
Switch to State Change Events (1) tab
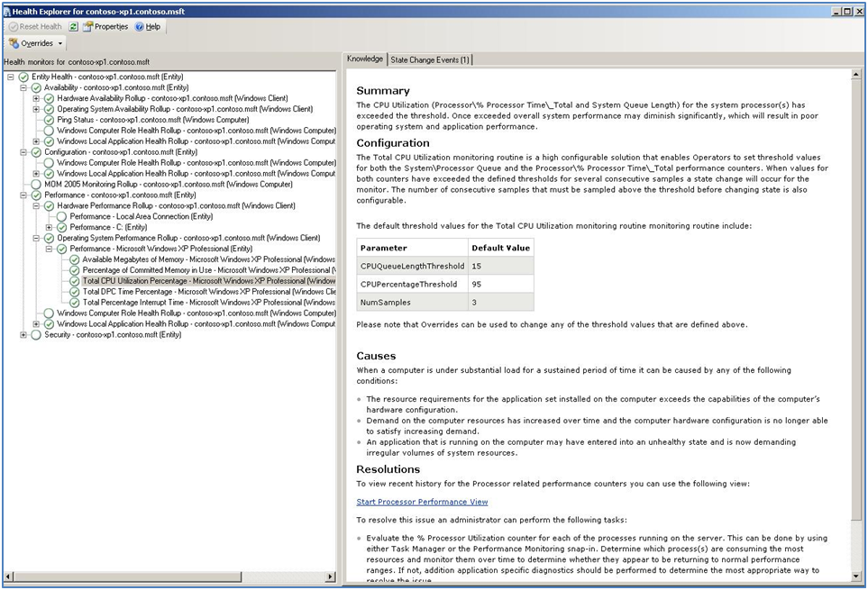[x=430, y=59]
